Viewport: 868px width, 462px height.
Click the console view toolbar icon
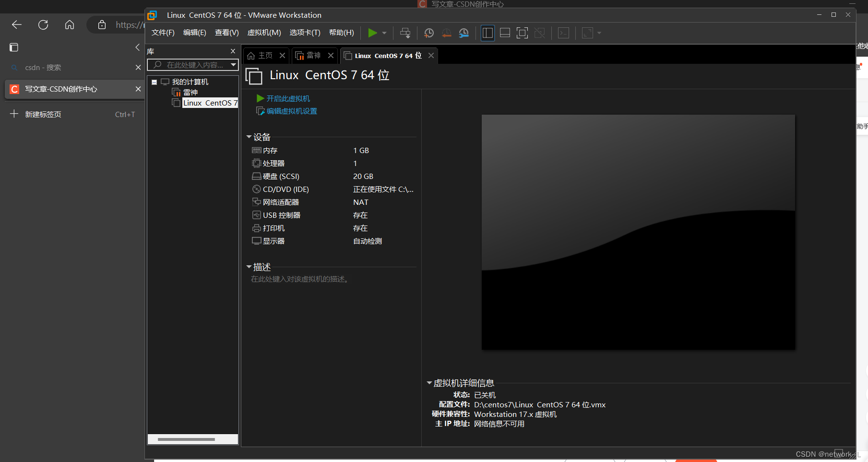tap(564, 33)
